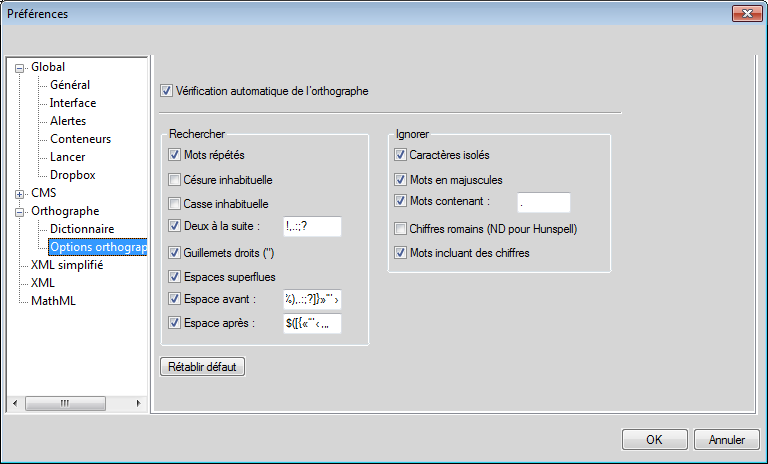Toggle Guillemets droits checkbox

[176, 253]
